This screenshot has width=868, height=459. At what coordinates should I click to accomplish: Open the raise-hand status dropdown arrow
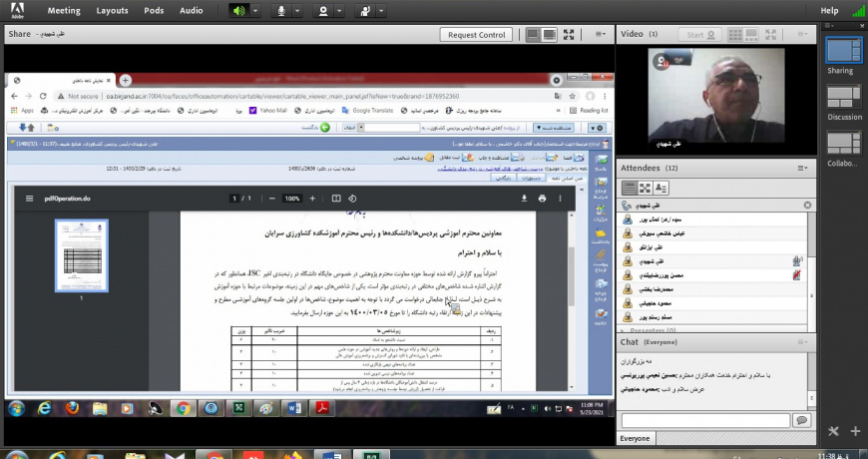[381, 11]
